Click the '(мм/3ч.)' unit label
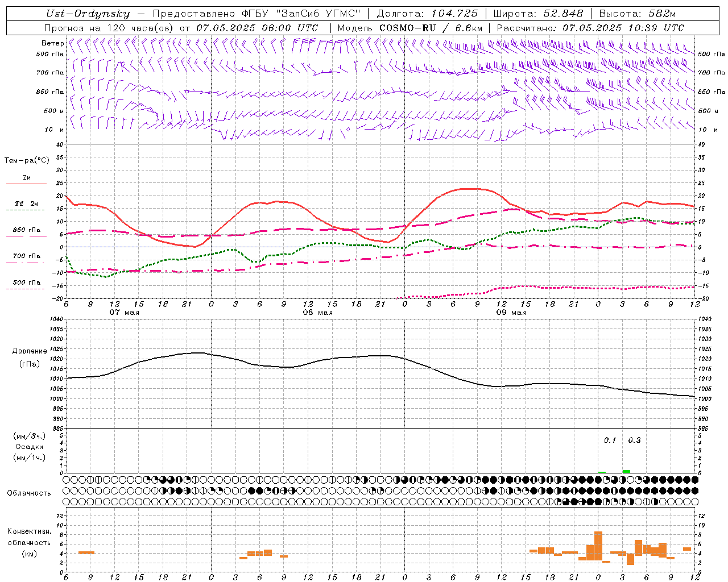 [x=30, y=436]
